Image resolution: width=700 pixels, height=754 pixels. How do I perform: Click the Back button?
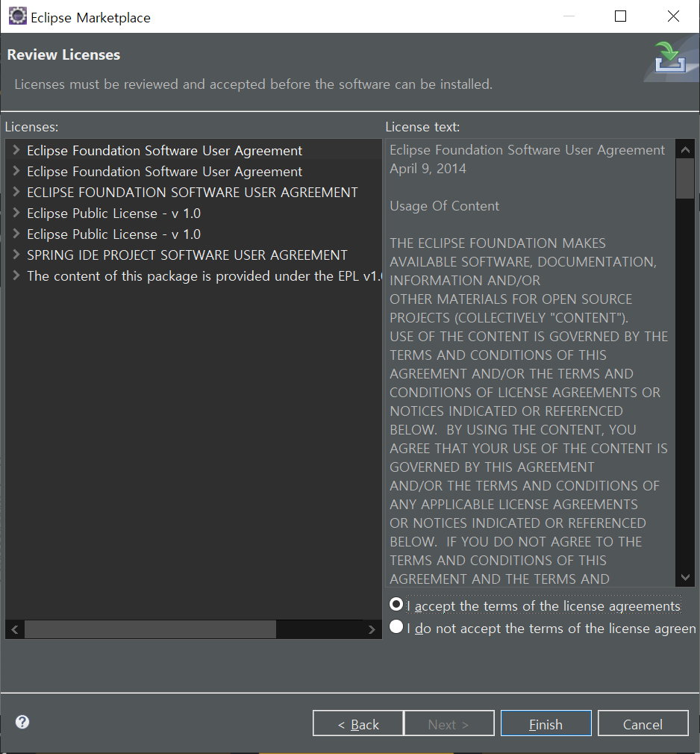point(357,723)
